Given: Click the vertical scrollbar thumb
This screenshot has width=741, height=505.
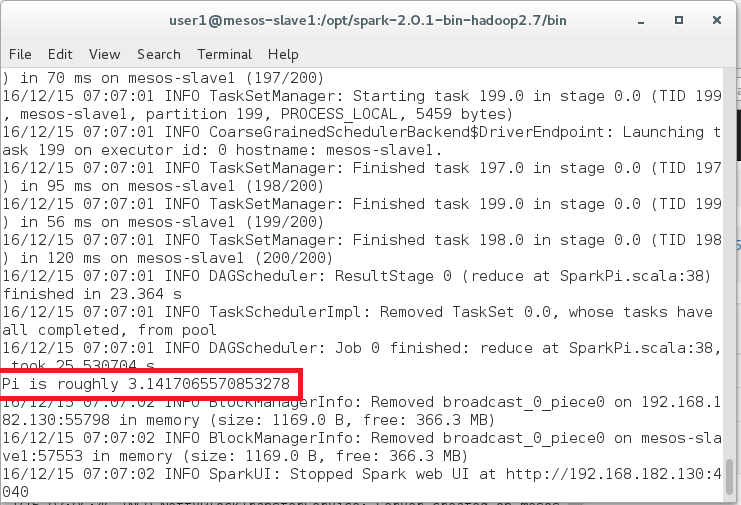Looking at the screenshot, I should pos(730,477).
